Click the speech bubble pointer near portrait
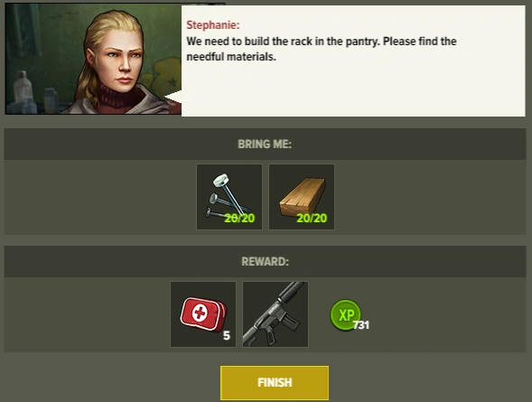The image size is (532, 402). (x=173, y=98)
